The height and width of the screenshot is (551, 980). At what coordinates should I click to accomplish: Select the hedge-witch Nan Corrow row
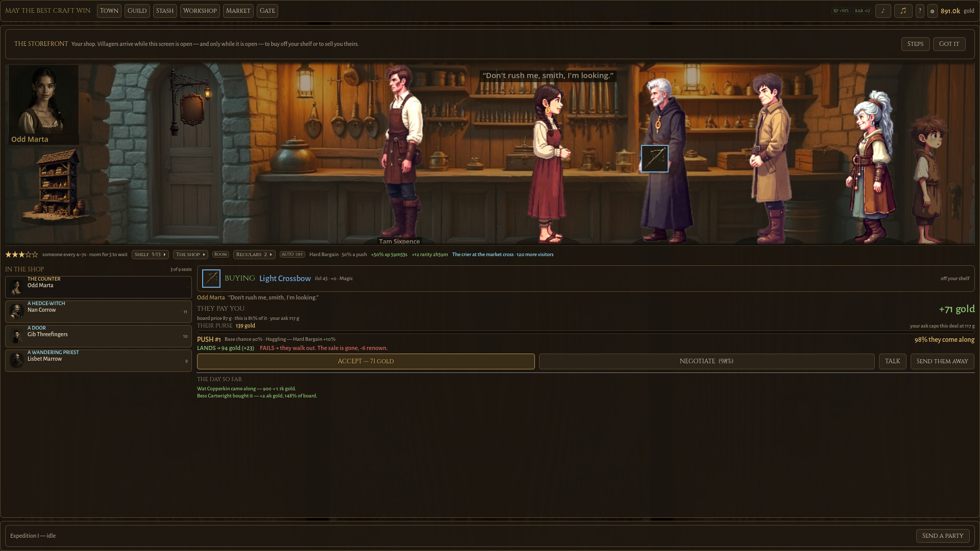click(99, 311)
